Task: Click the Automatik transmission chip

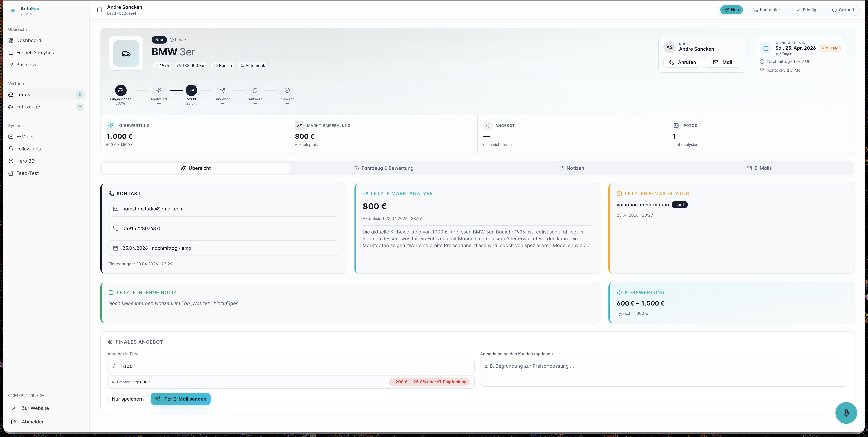Action: (253, 66)
